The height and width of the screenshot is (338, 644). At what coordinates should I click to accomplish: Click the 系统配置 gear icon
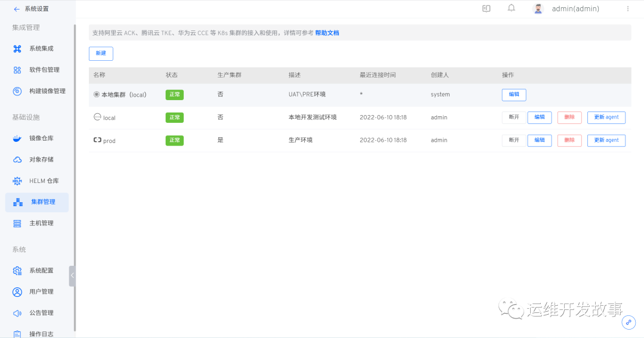17,271
